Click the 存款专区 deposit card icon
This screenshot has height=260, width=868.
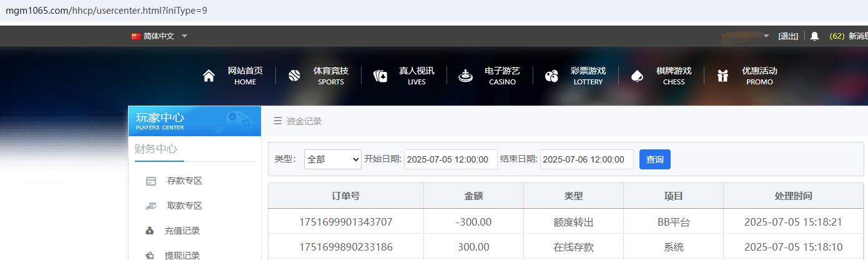tap(150, 181)
